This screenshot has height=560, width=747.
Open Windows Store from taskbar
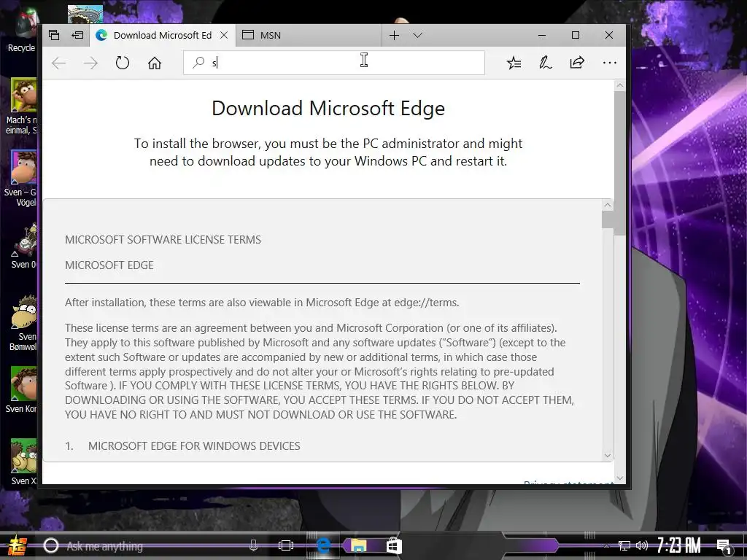point(393,545)
